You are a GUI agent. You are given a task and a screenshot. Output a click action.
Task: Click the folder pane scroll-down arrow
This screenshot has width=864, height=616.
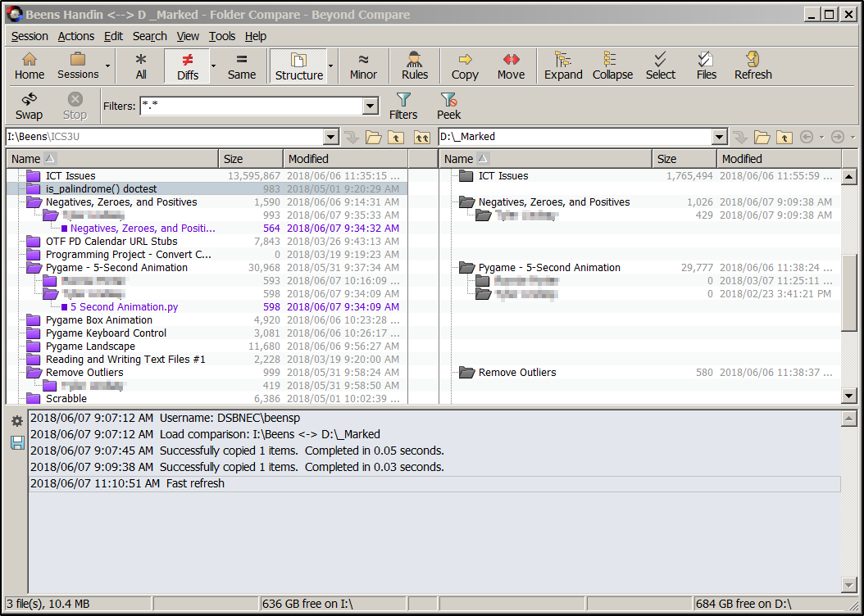click(849, 396)
